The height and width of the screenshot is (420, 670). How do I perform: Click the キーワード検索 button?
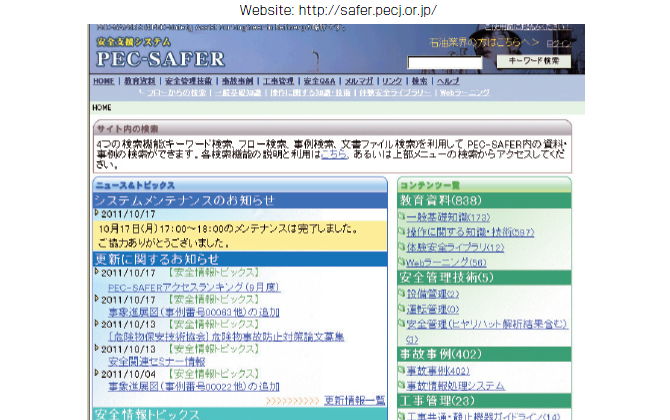tap(534, 61)
